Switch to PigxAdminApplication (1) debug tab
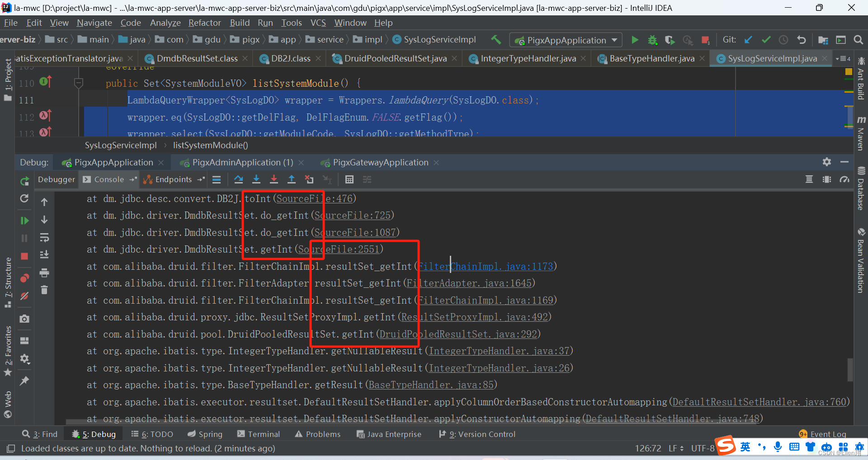868x460 pixels. pyautogui.click(x=242, y=162)
